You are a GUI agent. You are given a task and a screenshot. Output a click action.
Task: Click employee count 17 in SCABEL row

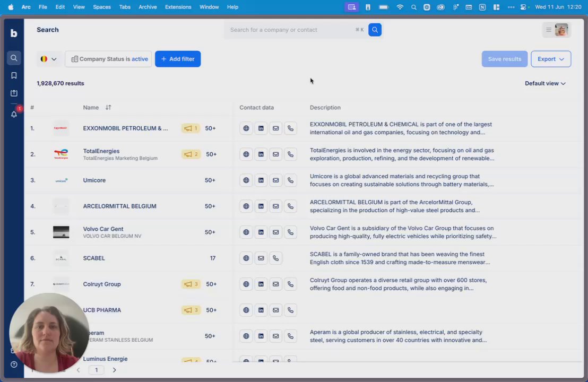(213, 258)
